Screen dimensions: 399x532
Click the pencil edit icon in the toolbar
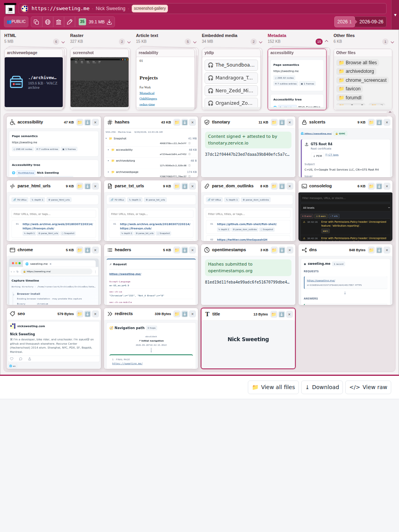click(x=70, y=22)
